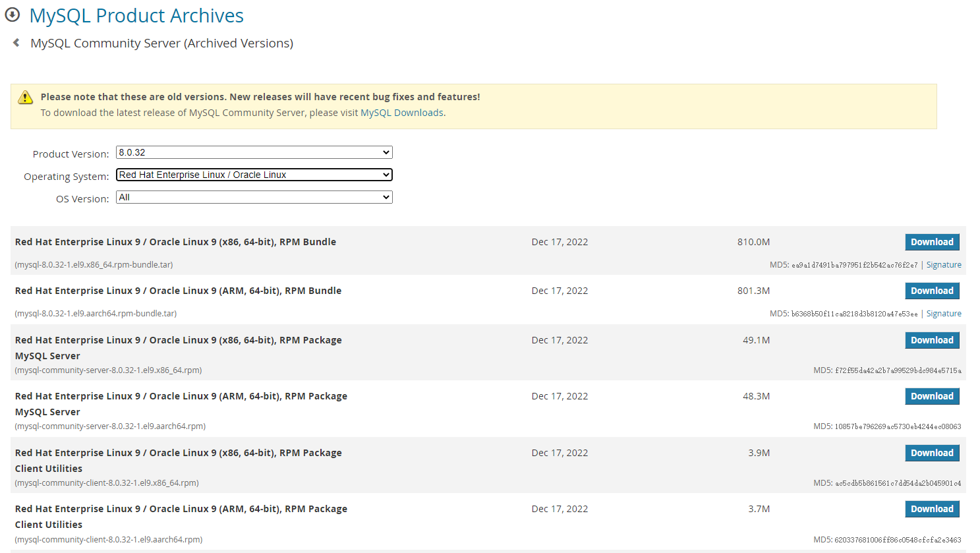Download ARM Client Utilities RPM package 3.7M
980x553 pixels.
coord(932,509)
